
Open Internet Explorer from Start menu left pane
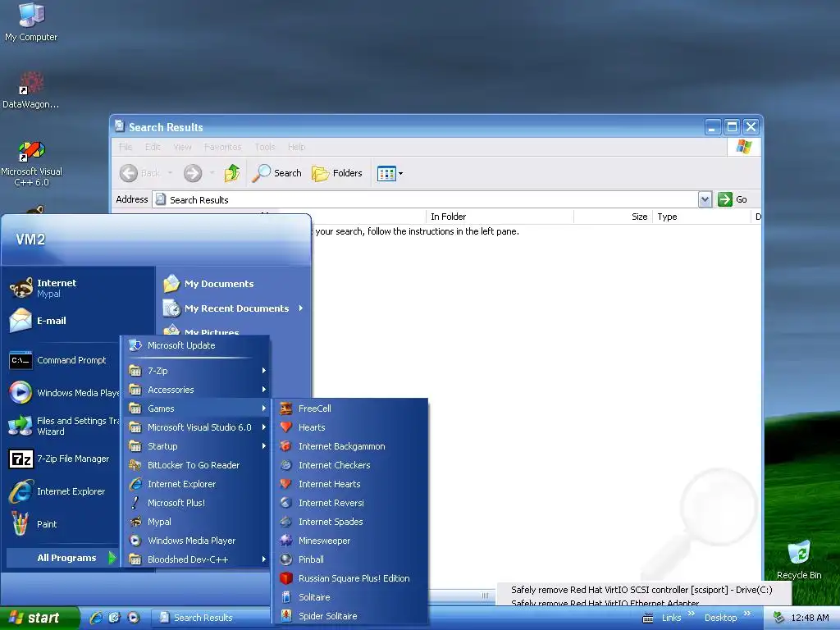click(62, 491)
